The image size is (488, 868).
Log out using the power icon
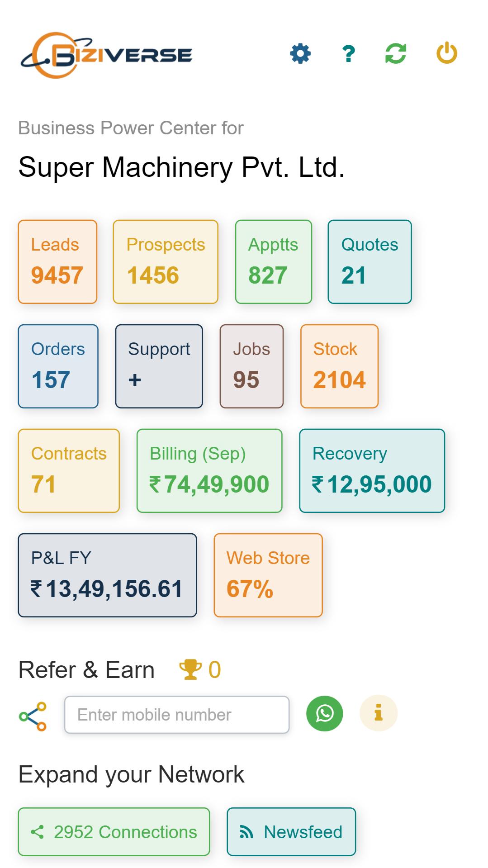[447, 53]
